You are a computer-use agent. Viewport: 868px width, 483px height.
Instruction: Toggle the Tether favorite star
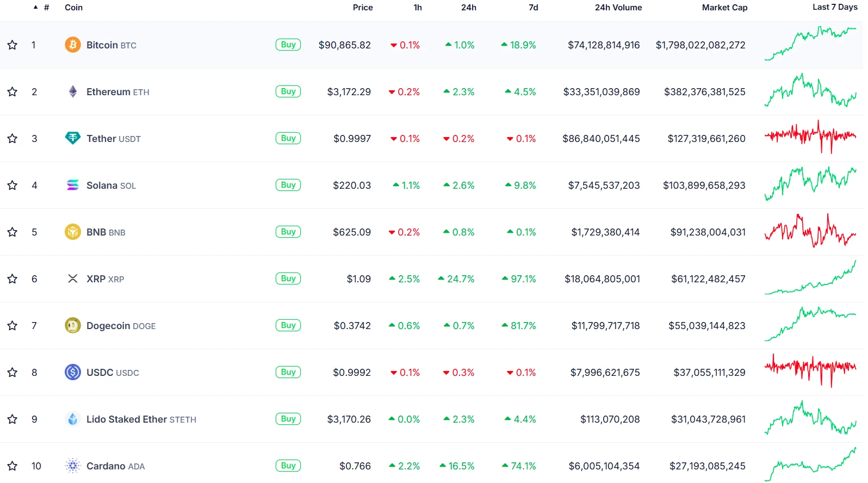click(13, 138)
